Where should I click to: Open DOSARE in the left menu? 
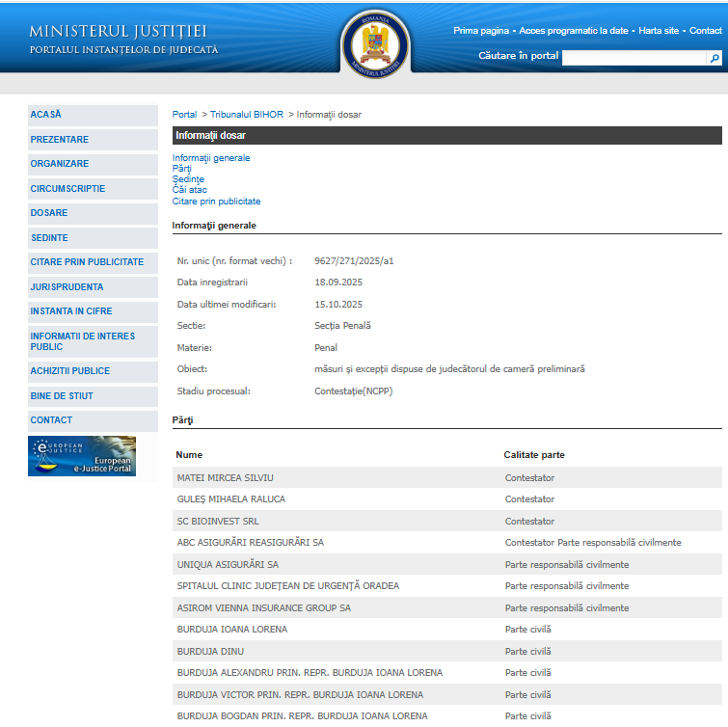click(x=49, y=213)
